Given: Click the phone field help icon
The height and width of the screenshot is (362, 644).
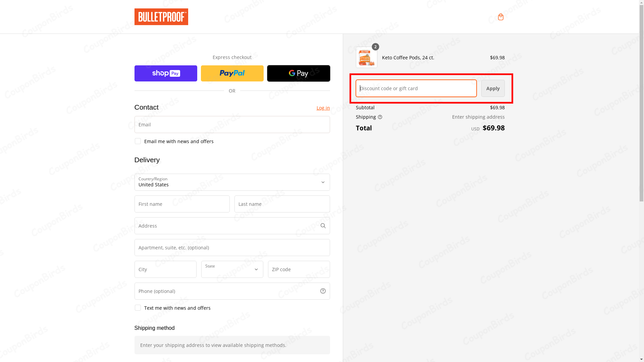Looking at the screenshot, I should (323, 291).
